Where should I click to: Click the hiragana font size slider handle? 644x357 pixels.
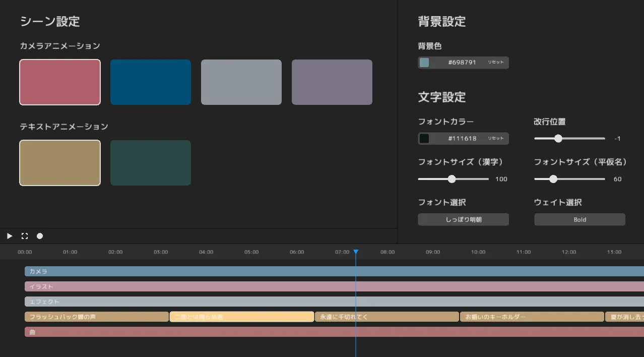(x=553, y=179)
